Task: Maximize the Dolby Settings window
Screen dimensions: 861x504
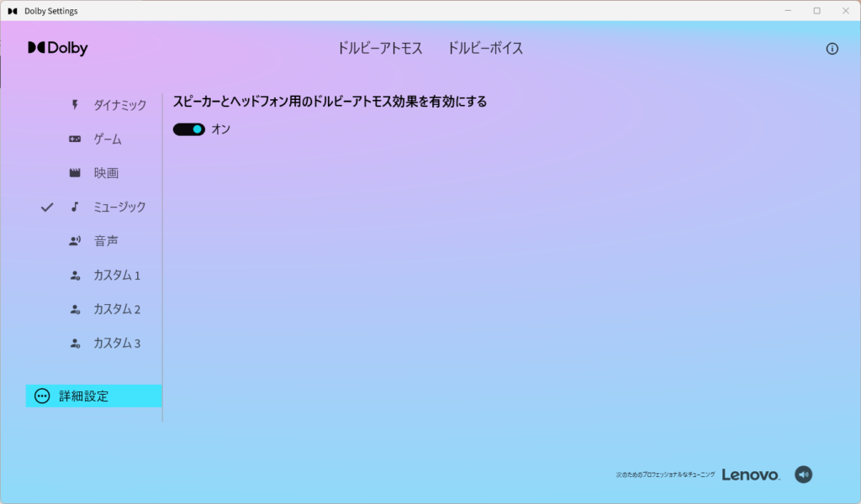Action: click(x=816, y=11)
